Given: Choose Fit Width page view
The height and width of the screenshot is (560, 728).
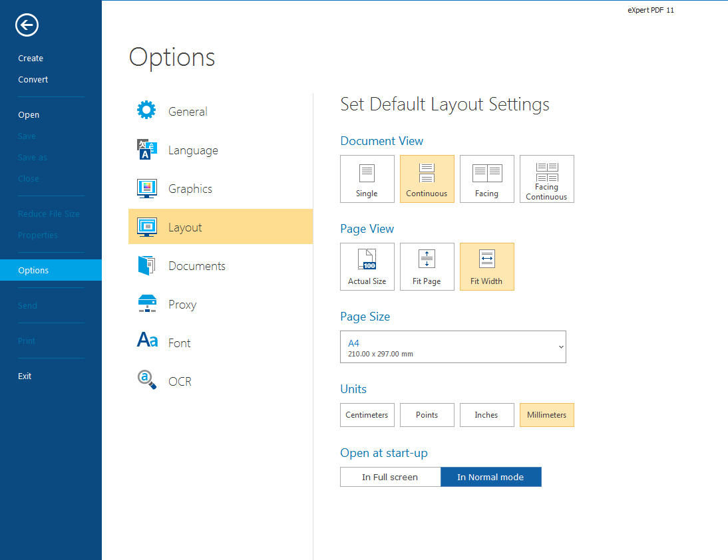Looking at the screenshot, I should pyautogui.click(x=487, y=267).
